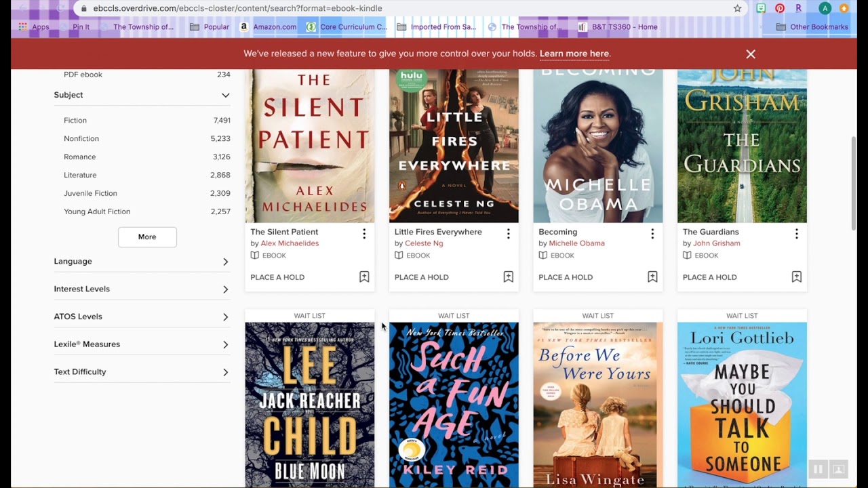The height and width of the screenshot is (488, 868).
Task: Click the picture-in-picture icon in bottom corner
Action: coord(838,469)
